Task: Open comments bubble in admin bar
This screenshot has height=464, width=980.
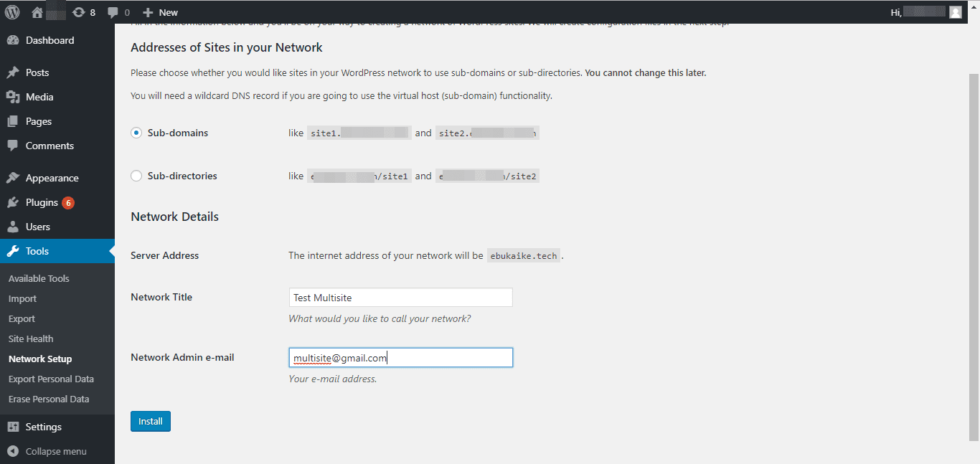Action: [113, 12]
